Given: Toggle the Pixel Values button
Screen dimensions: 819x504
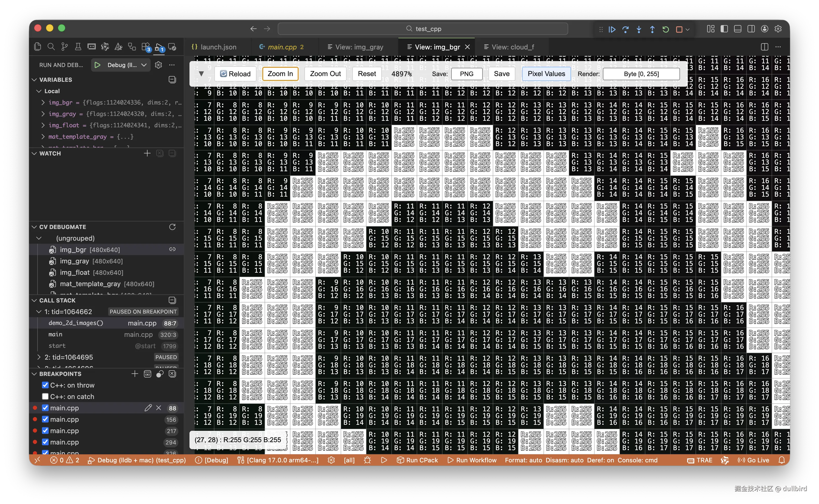Looking at the screenshot, I should click(546, 74).
